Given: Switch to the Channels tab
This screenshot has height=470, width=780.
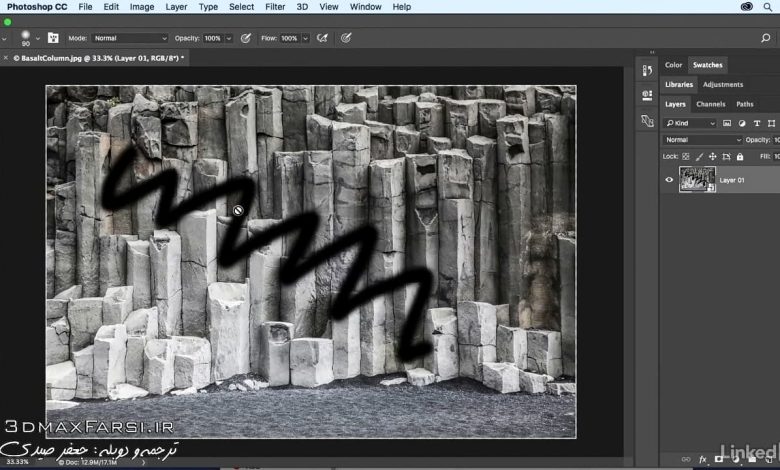Looking at the screenshot, I should click(710, 104).
